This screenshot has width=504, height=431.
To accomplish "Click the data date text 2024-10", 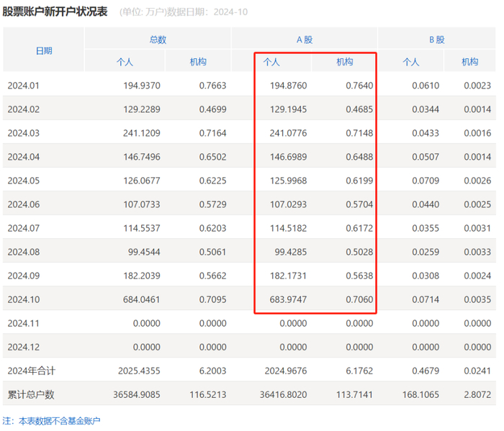I will [x=231, y=12].
